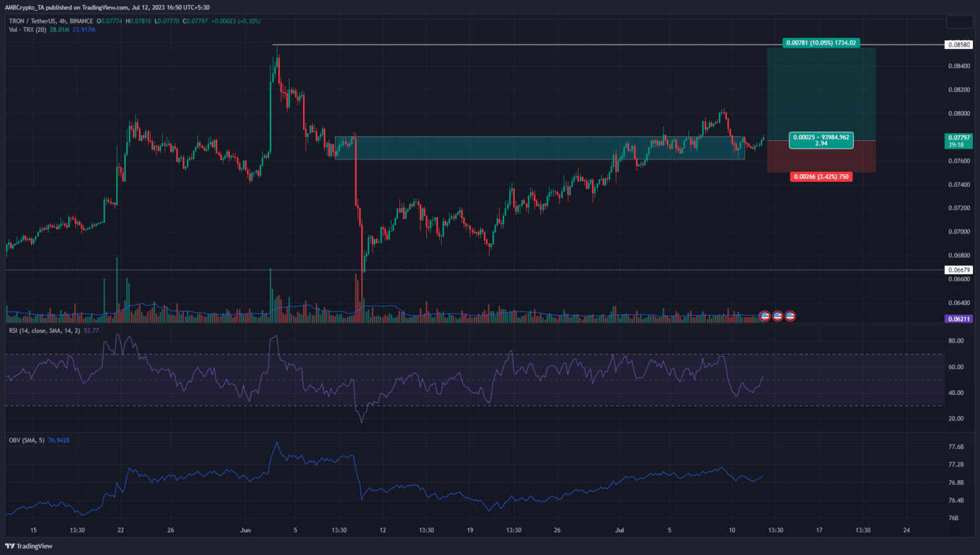Select the OBV (SMA, 5) indicator label

27,440
